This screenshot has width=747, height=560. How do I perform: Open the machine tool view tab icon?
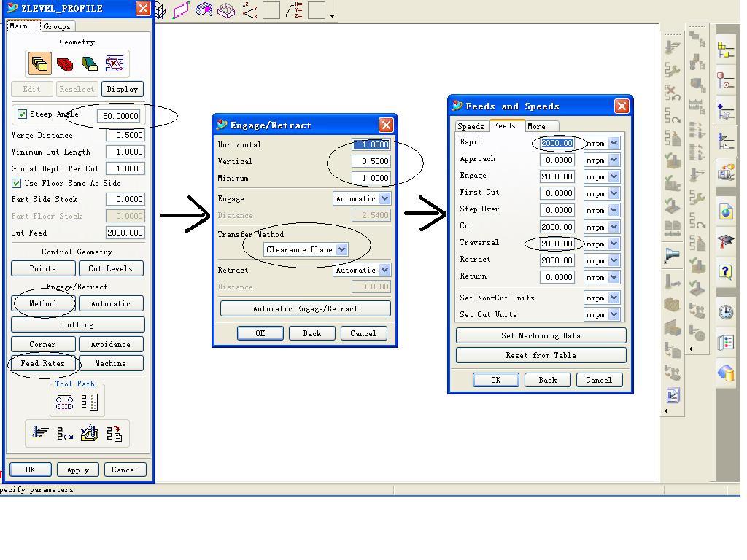726,80
